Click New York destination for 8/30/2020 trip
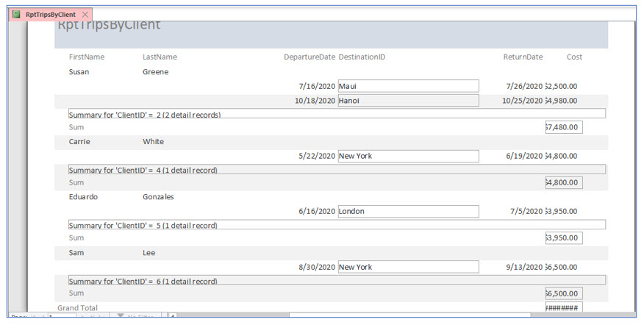The height and width of the screenshot is (325, 644). pyautogui.click(x=408, y=267)
